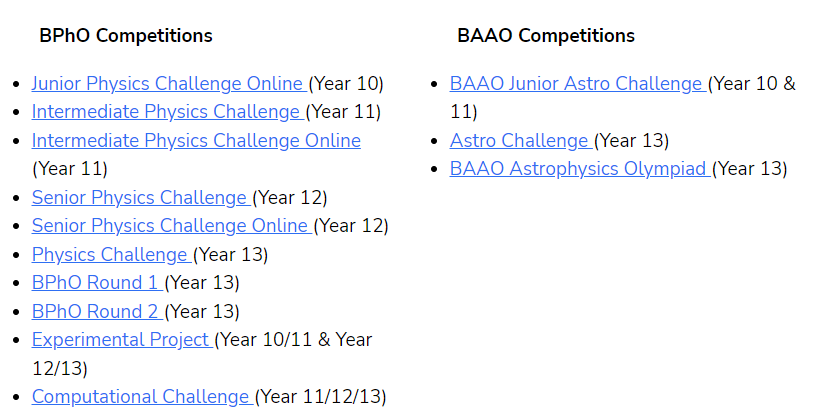This screenshot has height=415, width=826.
Task: Open the Experimental Project link
Action: point(122,340)
